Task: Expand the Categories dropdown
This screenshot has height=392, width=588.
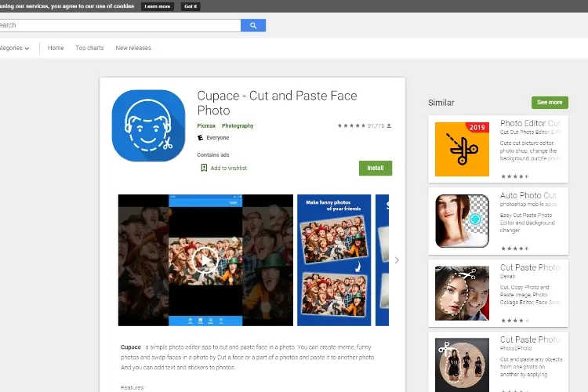Action: [x=15, y=48]
